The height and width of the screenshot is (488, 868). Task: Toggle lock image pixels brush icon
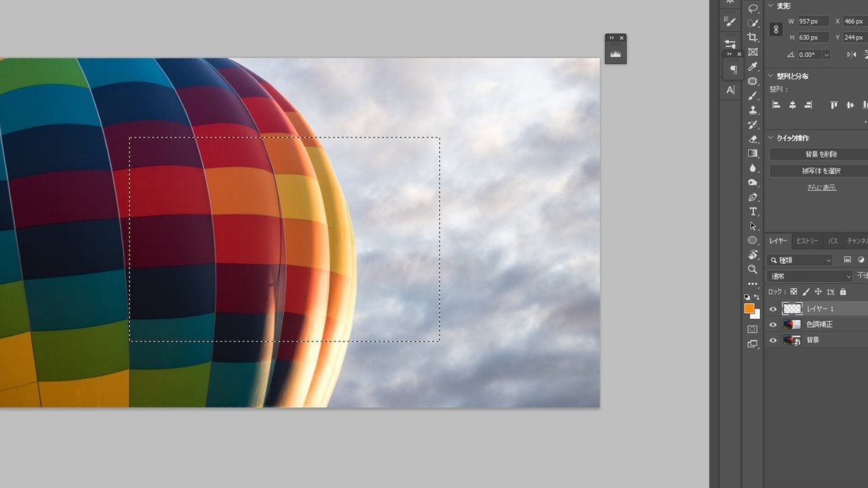[806, 291]
